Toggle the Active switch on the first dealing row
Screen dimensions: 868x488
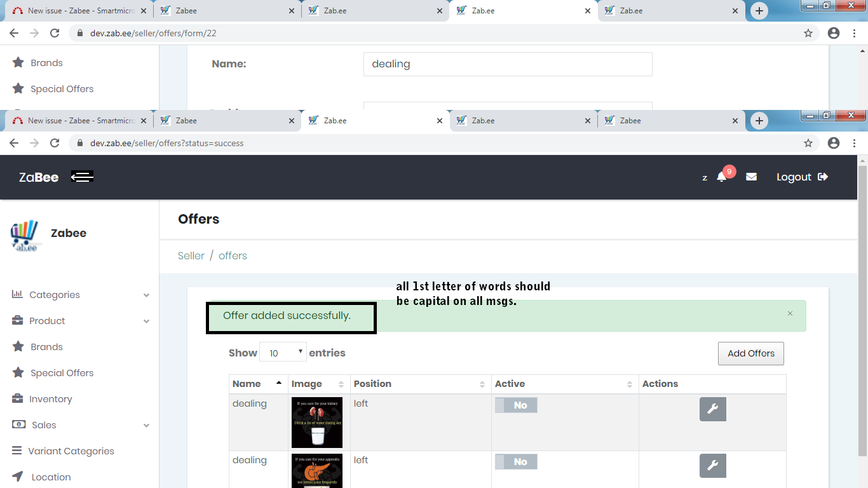(x=516, y=405)
